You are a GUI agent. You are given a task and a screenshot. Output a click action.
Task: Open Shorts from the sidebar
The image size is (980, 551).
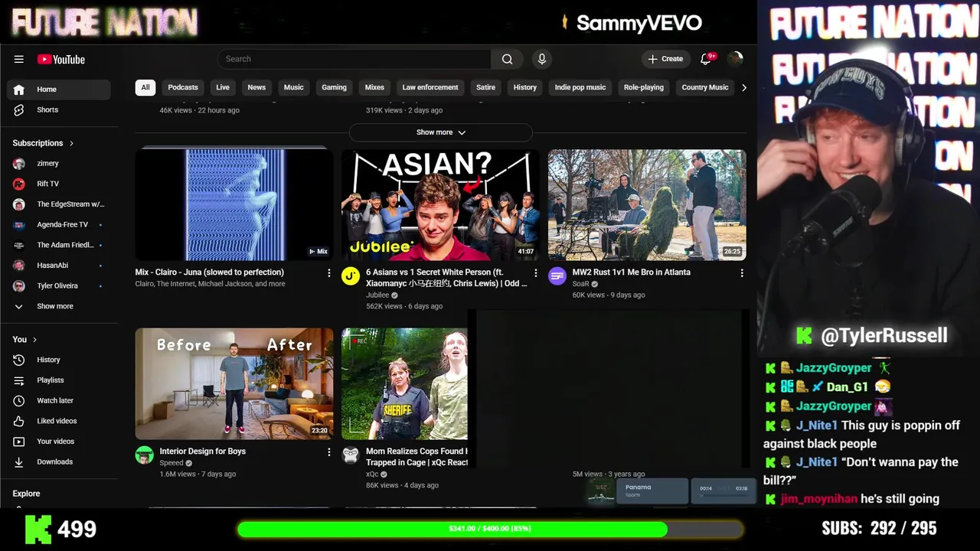tap(59, 109)
